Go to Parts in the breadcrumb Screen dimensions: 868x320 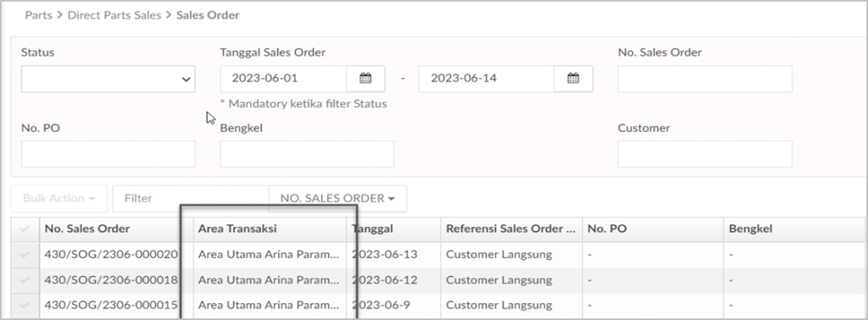click(x=38, y=15)
